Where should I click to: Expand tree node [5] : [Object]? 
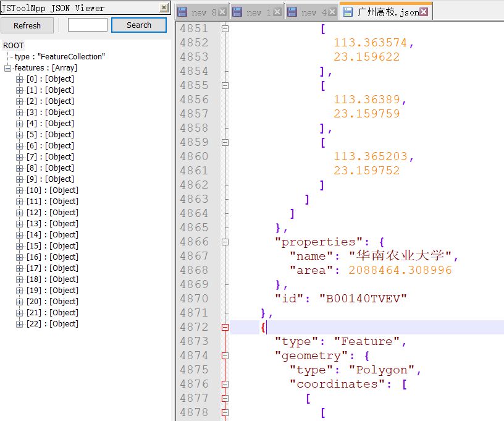(x=19, y=135)
